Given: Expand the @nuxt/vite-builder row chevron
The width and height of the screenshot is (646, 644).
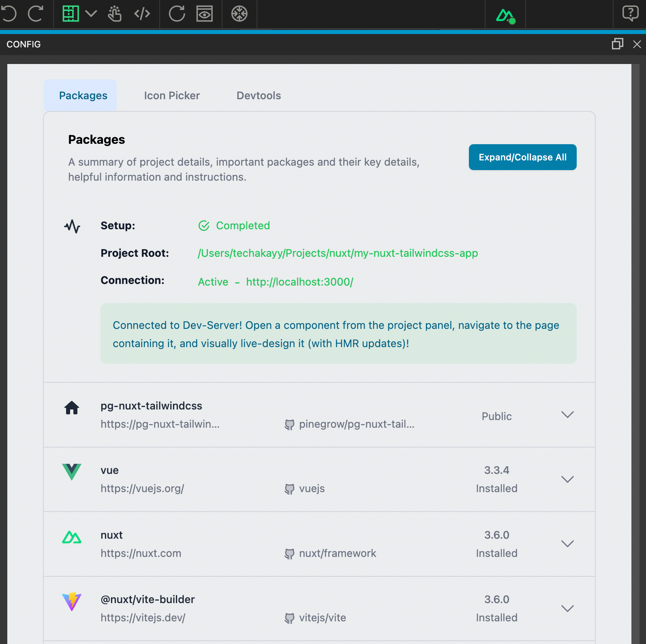Looking at the screenshot, I should (567, 608).
